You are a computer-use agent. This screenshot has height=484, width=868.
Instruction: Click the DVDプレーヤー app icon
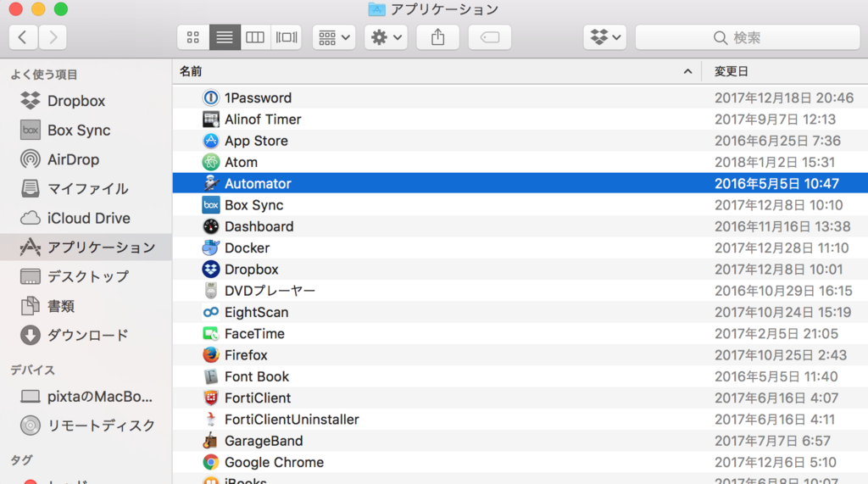click(210, 291)
